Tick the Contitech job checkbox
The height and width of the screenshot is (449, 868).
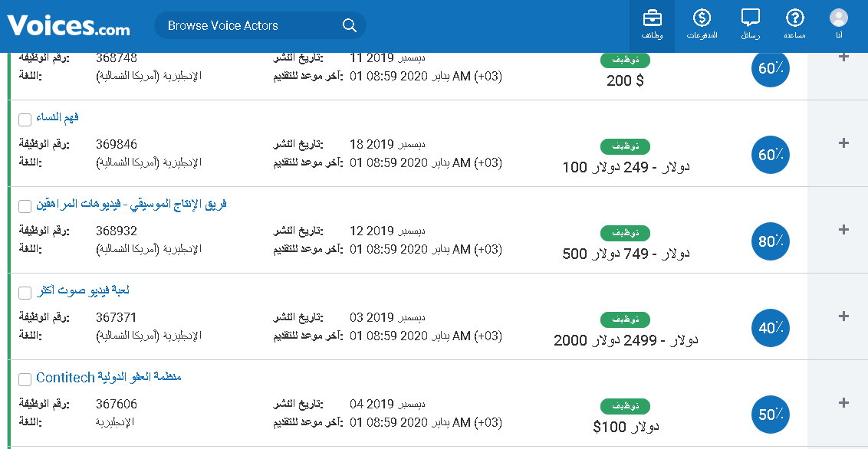[25, 379]
